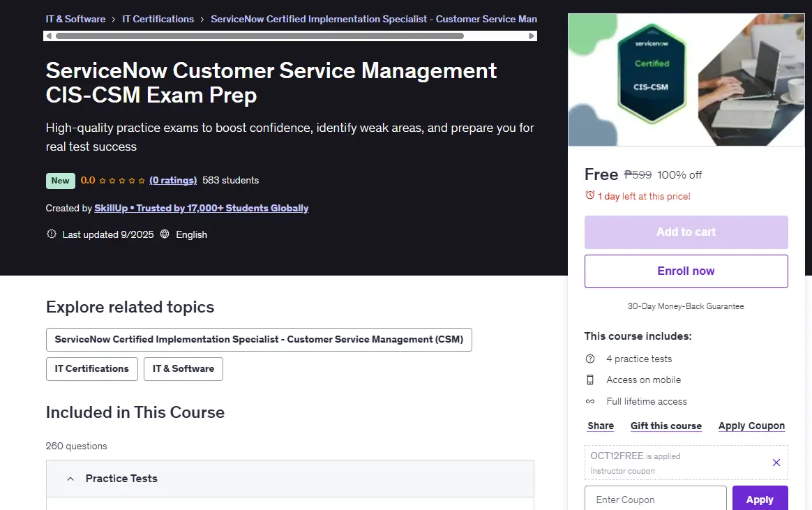Click the 260 questions text
This screenshot has height=510, width=812.
76,446
